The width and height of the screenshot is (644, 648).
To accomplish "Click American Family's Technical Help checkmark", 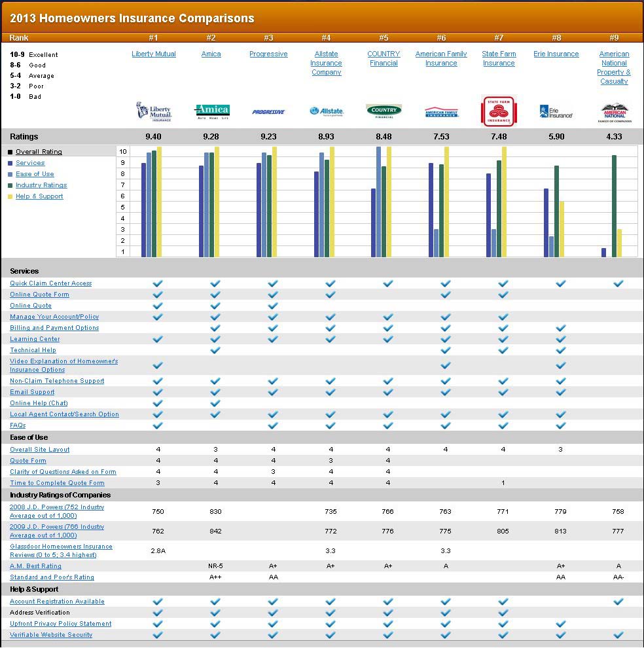I will point(445,350).
